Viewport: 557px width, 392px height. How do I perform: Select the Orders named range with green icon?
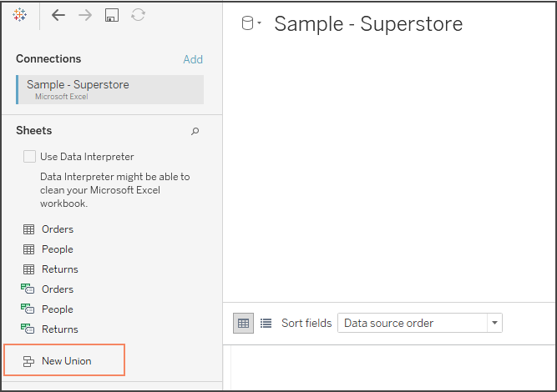48,289
